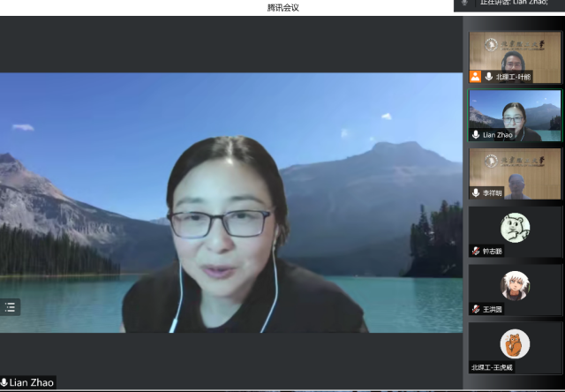Click the mic icon in bottom-left Lian Zhao label
This screenshot has height=392, width=565.
pyautogui.click(x=5, y=382)
